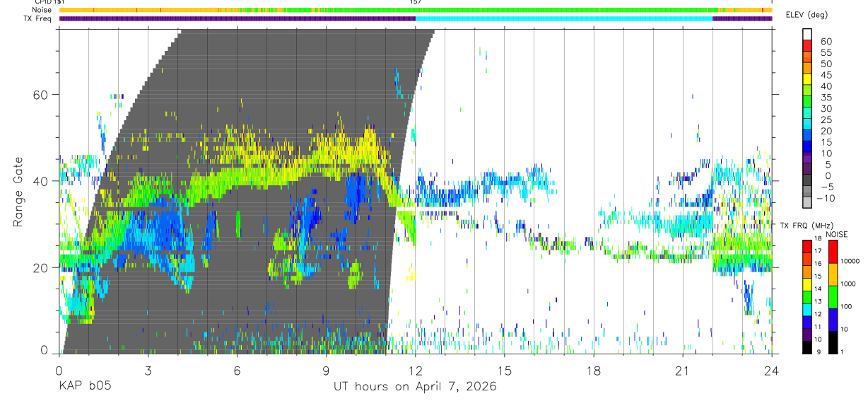Viewport: 868px width, 401px height.
Task: Click the black 1 segment of the NOISE colorbar
Action: point(833,342)
